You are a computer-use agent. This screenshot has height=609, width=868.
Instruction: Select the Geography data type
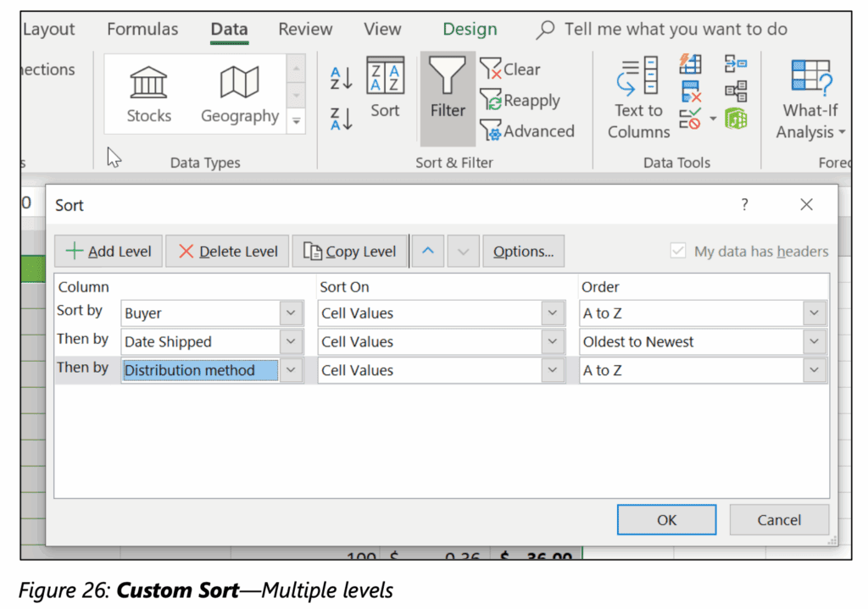click(x=239, y=93)
